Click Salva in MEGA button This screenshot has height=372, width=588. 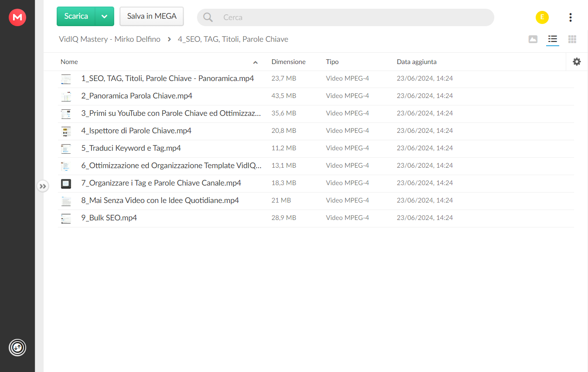[x=152, y=17]
